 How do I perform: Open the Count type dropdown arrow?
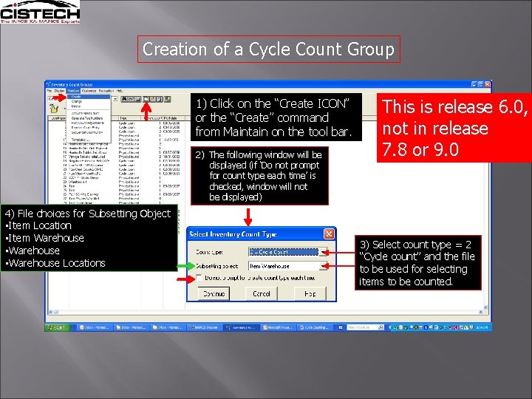click(324, 252)
